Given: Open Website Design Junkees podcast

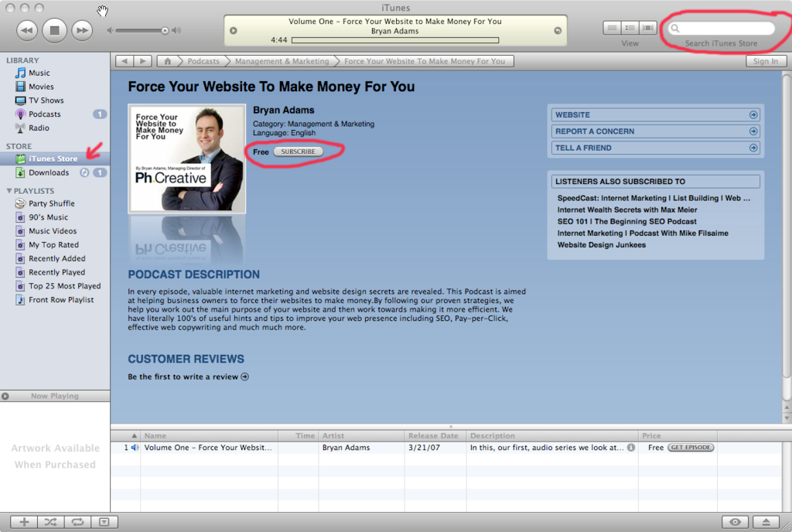Looking at the screenshot, I should (x=601, y=245).
